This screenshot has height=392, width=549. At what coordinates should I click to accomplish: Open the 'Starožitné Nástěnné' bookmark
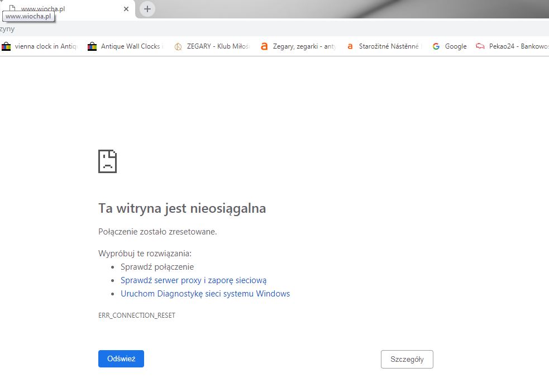pyautogui.click(x=384, y=46)
